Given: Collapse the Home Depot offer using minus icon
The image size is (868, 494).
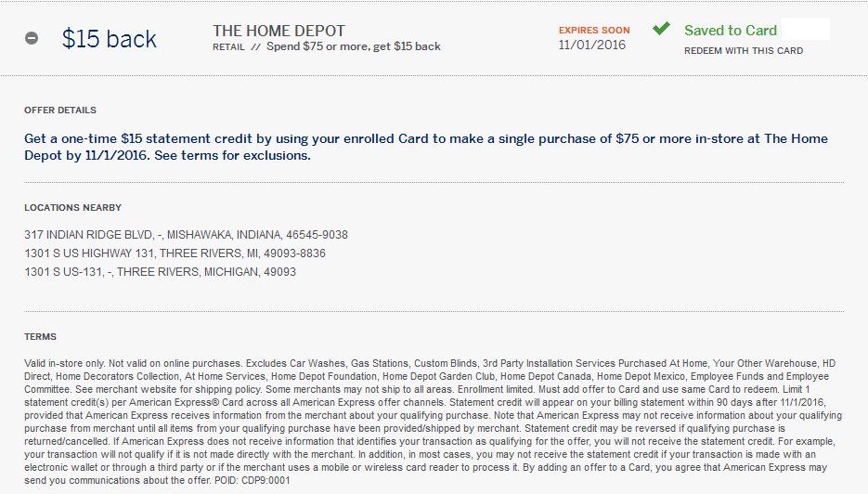Looking at the screenshot, I should pyautogui.click(x=32, y=39).
